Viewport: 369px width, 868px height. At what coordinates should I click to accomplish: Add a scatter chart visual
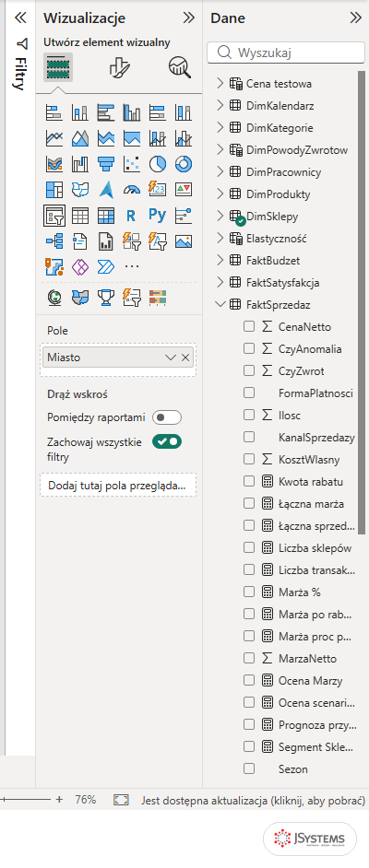[132, 164]
